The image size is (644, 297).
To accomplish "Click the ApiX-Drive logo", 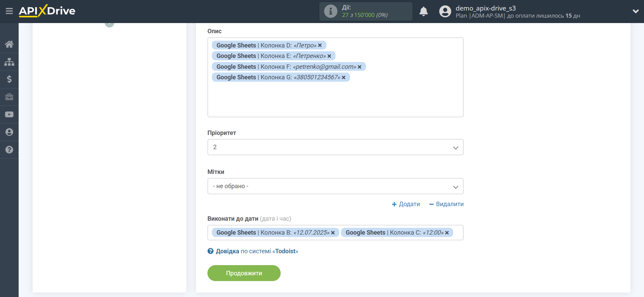I will coord(47,11).
